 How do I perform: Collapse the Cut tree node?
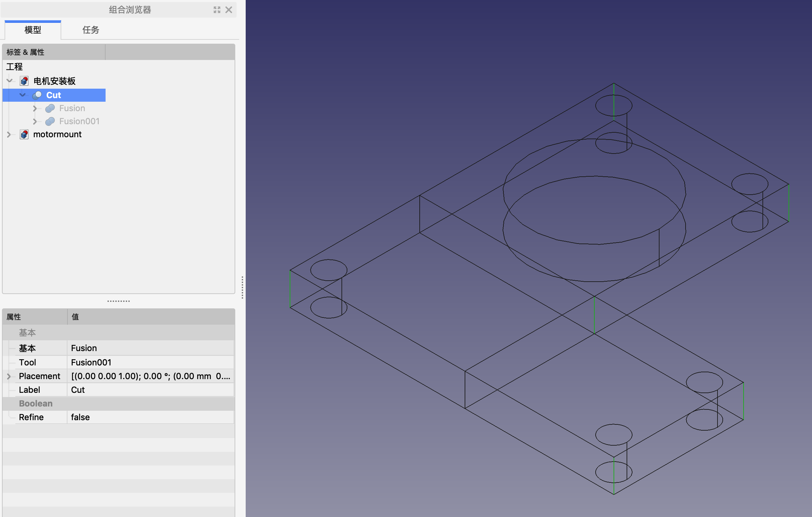(x=22, y=95)
